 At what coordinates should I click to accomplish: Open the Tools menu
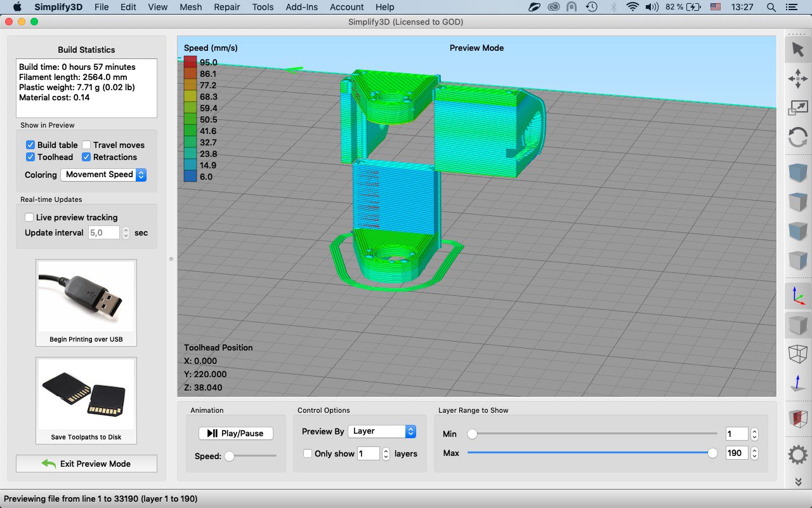[263, 7]
